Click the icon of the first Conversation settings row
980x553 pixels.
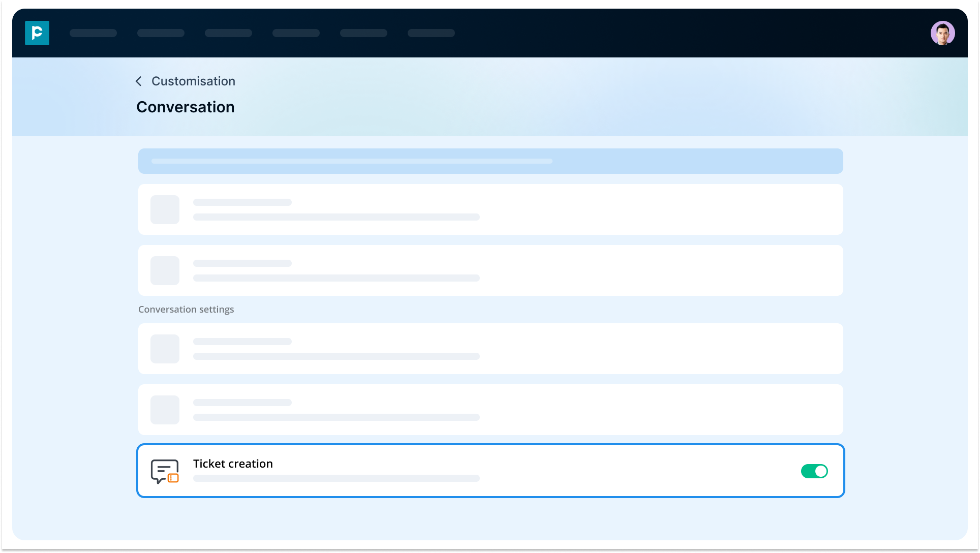165,349
